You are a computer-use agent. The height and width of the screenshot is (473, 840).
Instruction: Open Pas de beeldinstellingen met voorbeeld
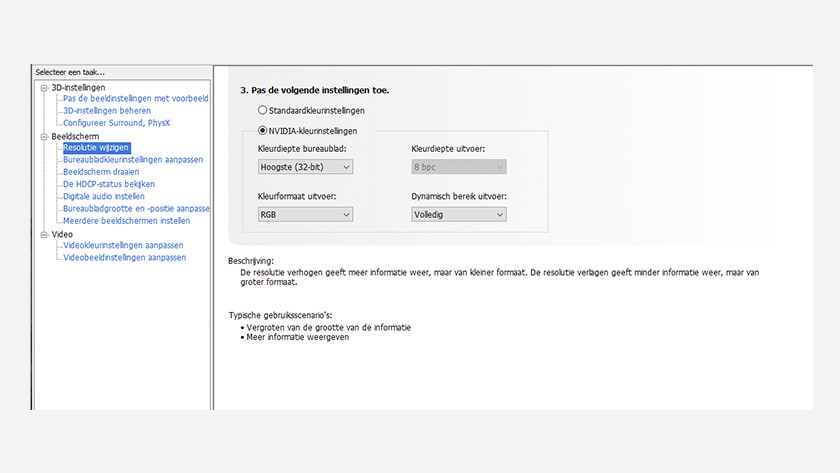tap(135, 99)
